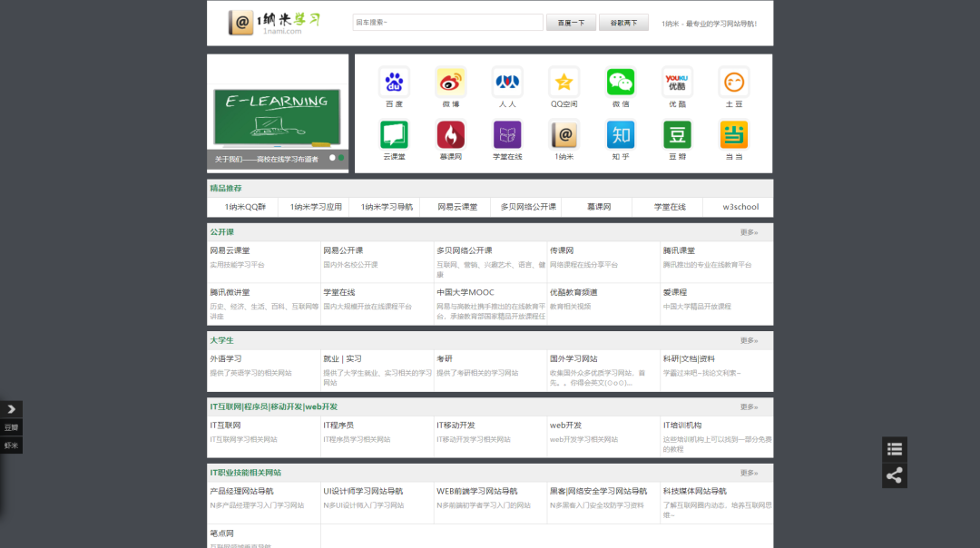Screen dimensions: 980x548
Task: Open 产品经理网站导航 link
Action: [242, 491]
